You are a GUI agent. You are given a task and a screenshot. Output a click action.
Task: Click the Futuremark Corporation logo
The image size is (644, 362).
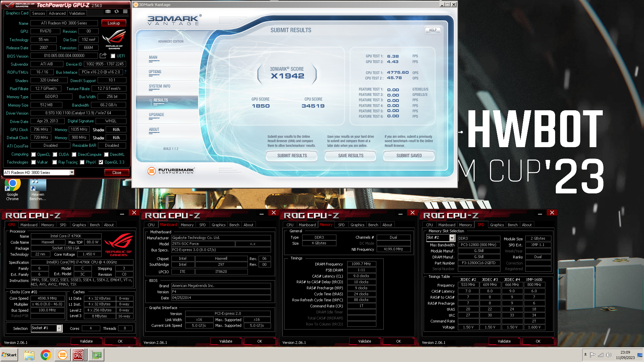tap(171, 171)
